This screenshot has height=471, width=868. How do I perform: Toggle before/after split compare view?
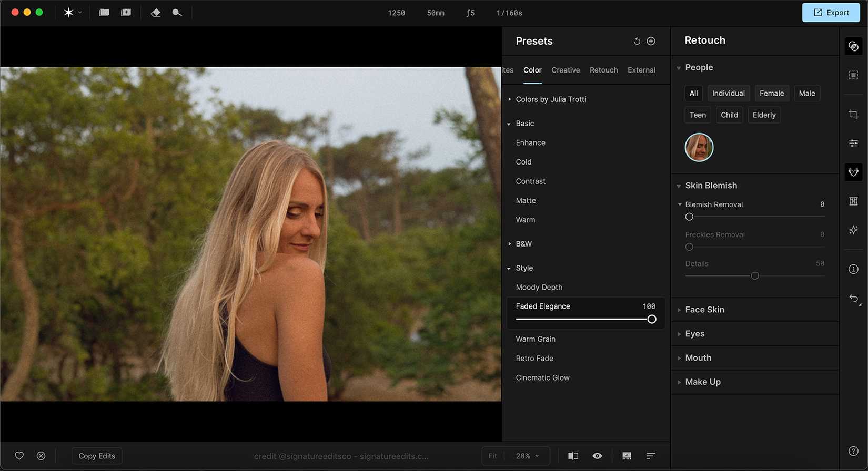point(573,456)
